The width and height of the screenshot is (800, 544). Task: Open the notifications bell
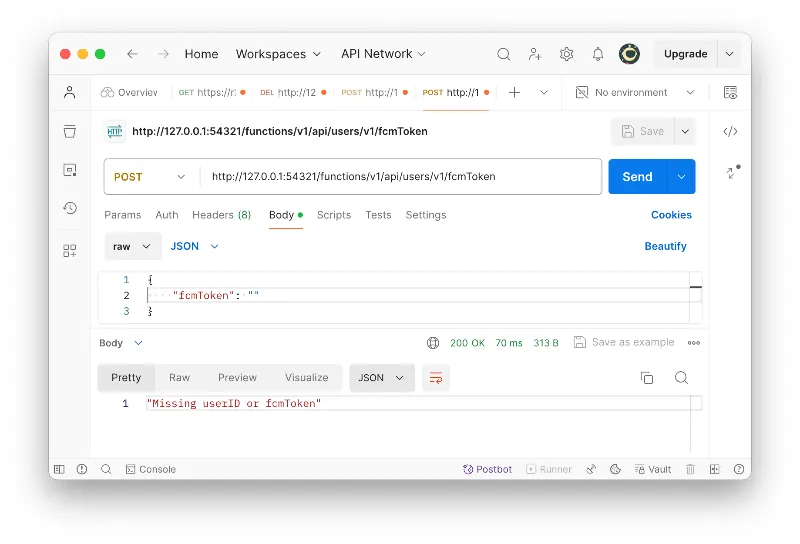[598, 54]
